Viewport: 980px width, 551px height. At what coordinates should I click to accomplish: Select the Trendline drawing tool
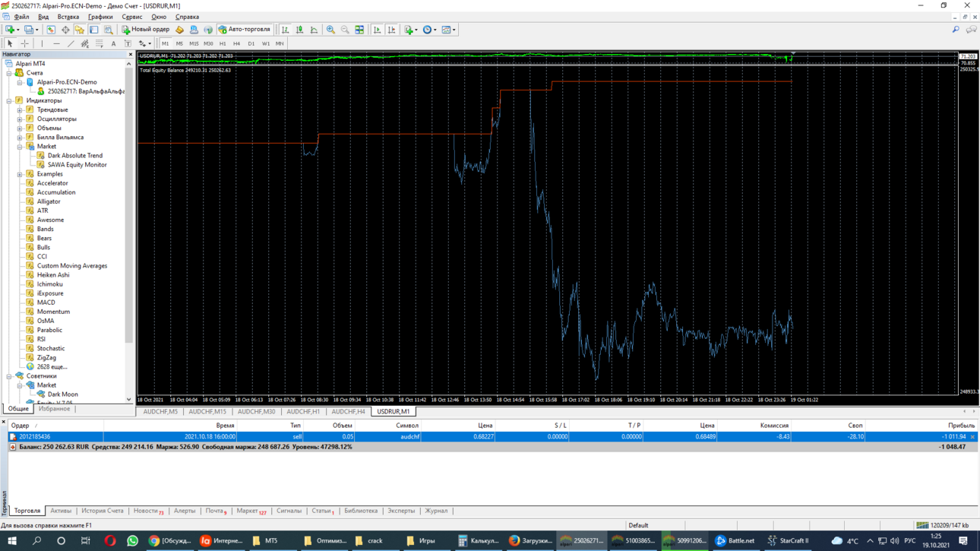pos(71,43)
